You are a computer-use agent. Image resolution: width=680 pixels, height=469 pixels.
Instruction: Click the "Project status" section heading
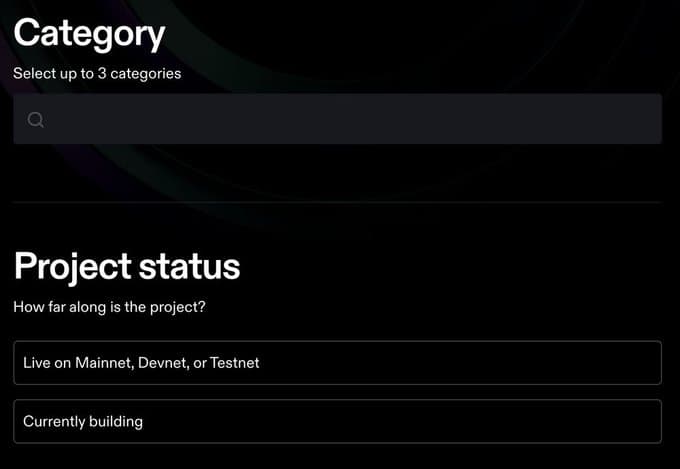127,266
